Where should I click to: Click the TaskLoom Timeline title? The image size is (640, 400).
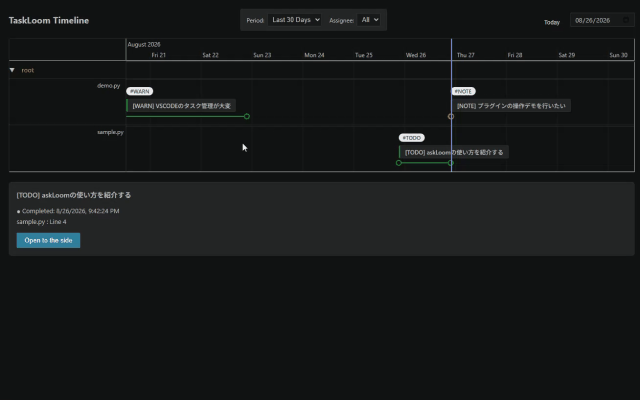pos(49,20)
